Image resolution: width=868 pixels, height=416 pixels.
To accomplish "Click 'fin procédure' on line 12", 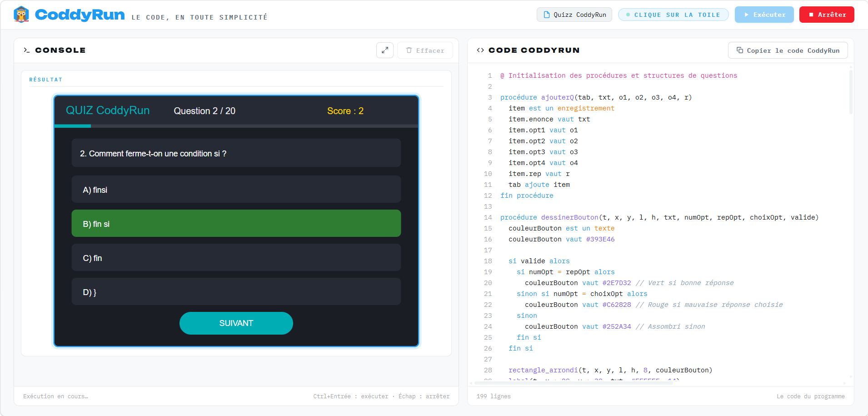I will [x=527, y=195].
